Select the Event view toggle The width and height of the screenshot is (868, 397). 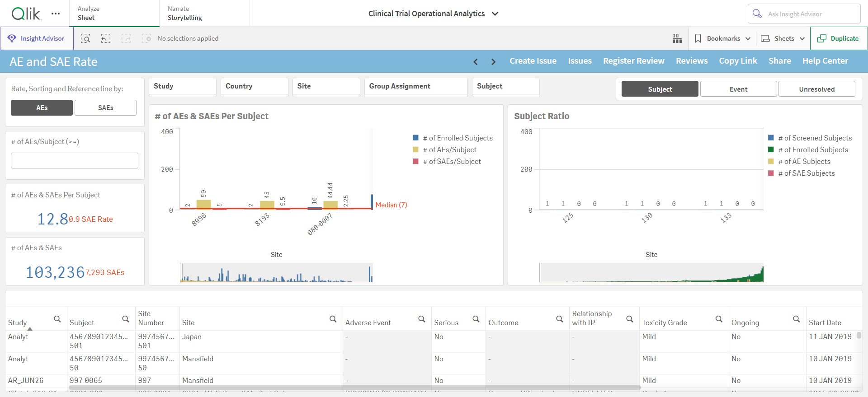pos(738,89)
